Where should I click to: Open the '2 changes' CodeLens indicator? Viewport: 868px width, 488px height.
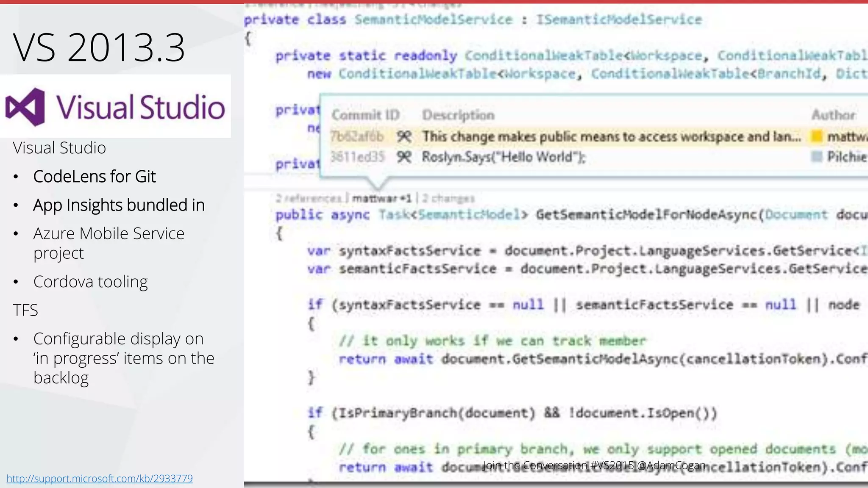coord(448,198)
